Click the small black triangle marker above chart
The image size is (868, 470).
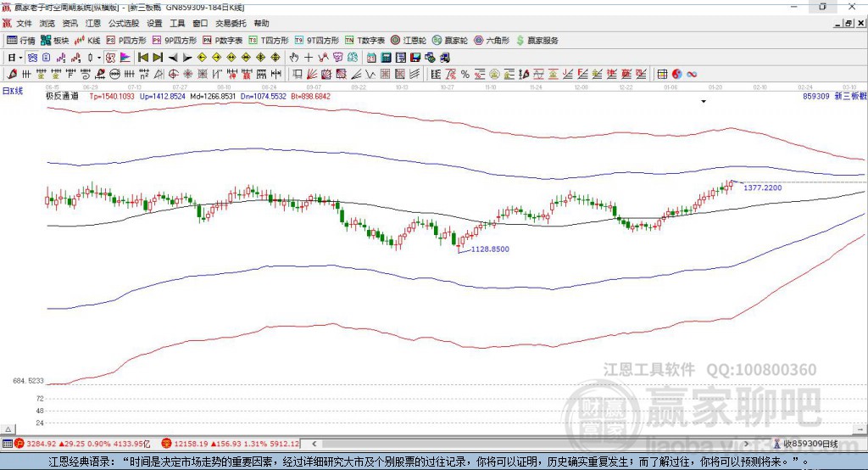coord(704,102)
